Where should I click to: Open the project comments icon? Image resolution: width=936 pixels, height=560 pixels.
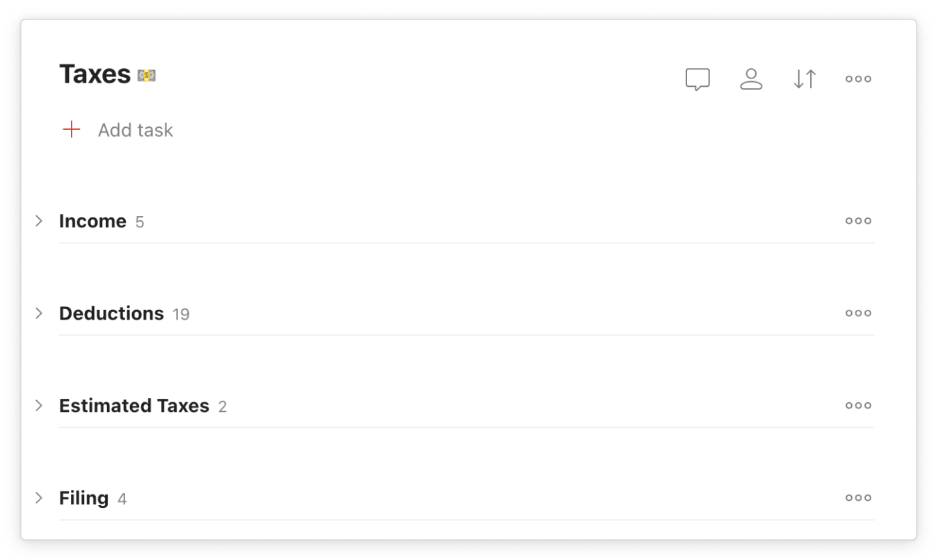click(x=697, y=79)
